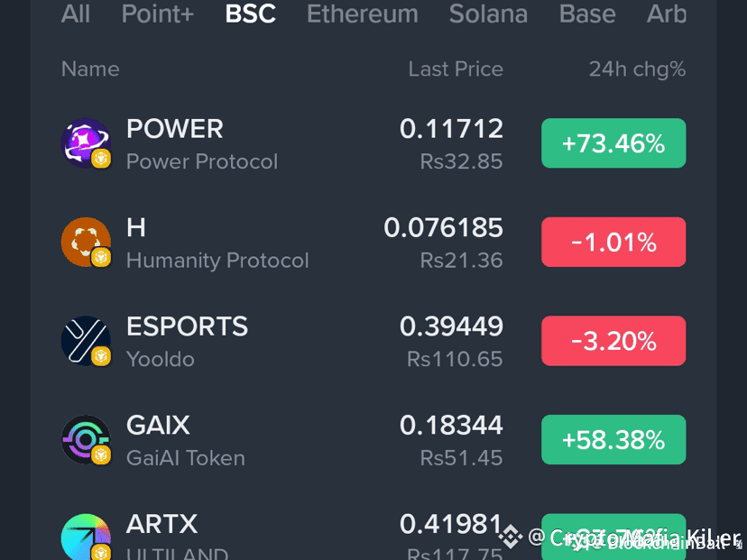Tap the BNB chain badge on GAIX icon
Viewport: 747px width, 560px height.
point(101,454)
